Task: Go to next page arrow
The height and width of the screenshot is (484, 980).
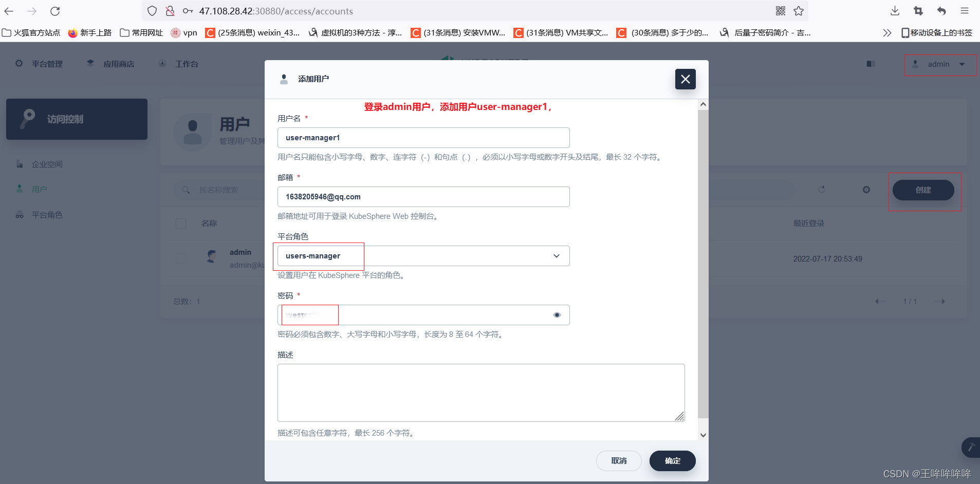Action: pos(940,302)
